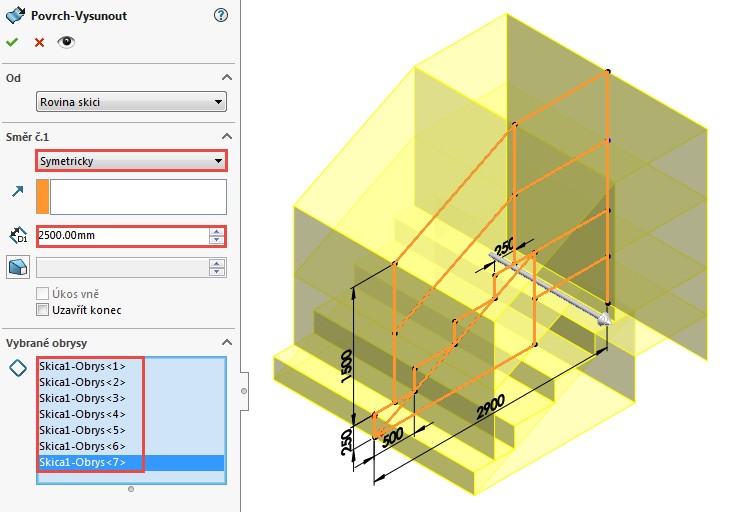Enable the Úkos vně checkbox
750x512 pixels.
click(43, 293)
